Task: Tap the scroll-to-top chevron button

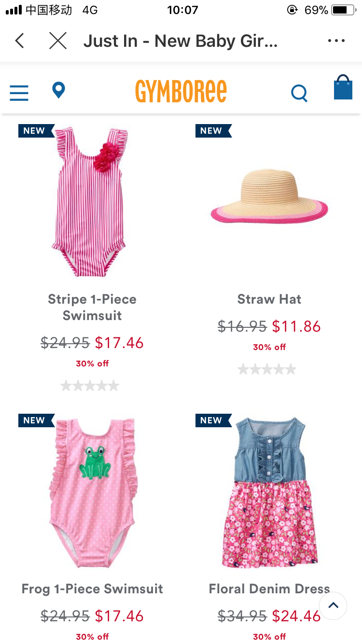Action: coord(333,605)
